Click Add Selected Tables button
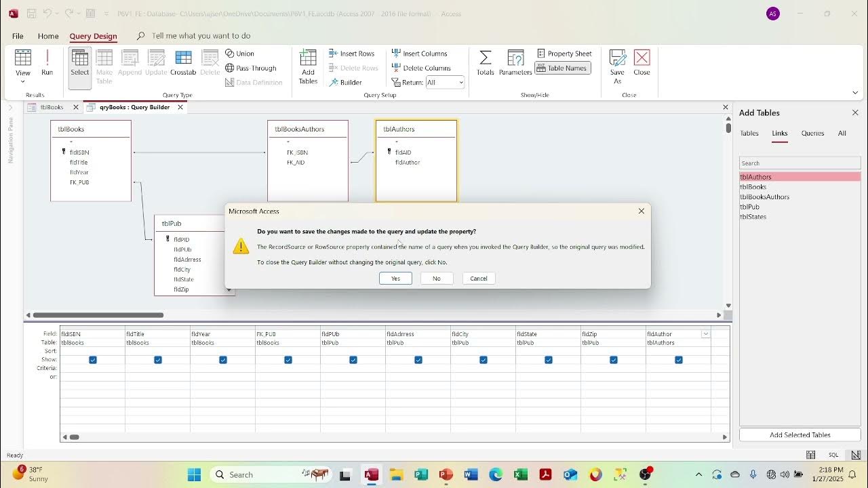This screenshot has width=868, height=488. click(800, 435)
